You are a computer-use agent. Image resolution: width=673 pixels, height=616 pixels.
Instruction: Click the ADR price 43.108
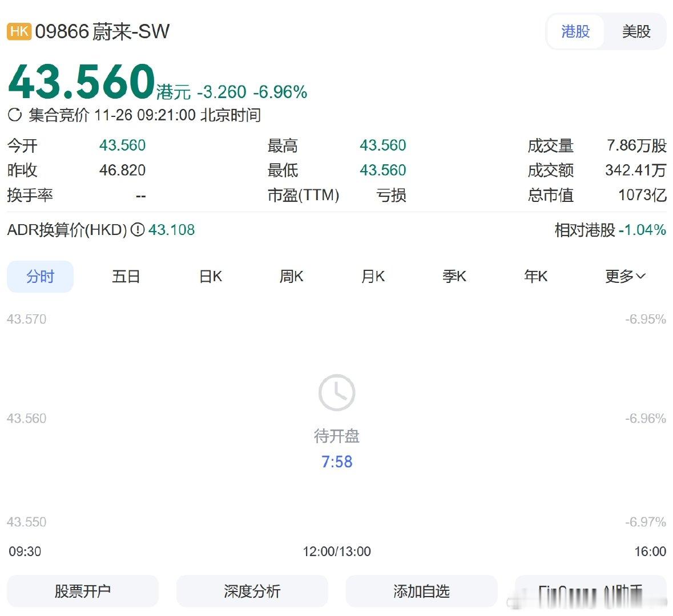(172, 230)
